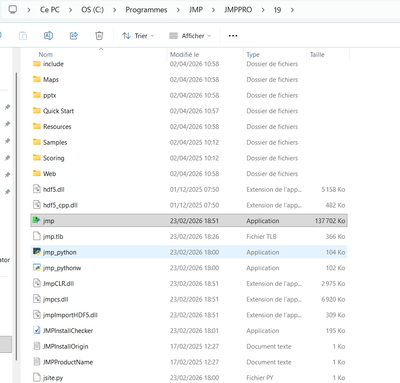Click the jmp_pythonw application icon
This screenshot has height=383, width=400.
[x=37, y=267]
